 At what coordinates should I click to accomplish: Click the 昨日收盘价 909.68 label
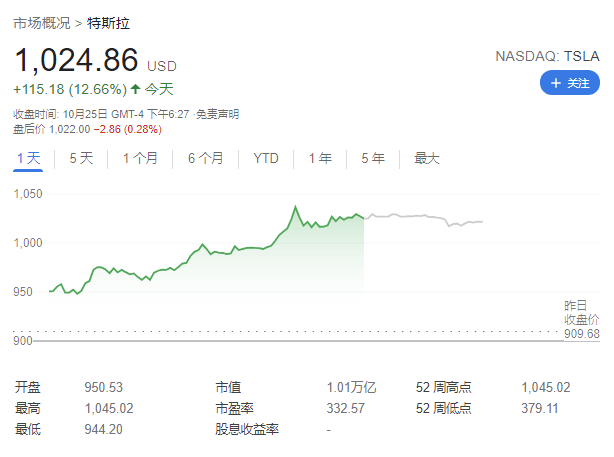(581, 319)
